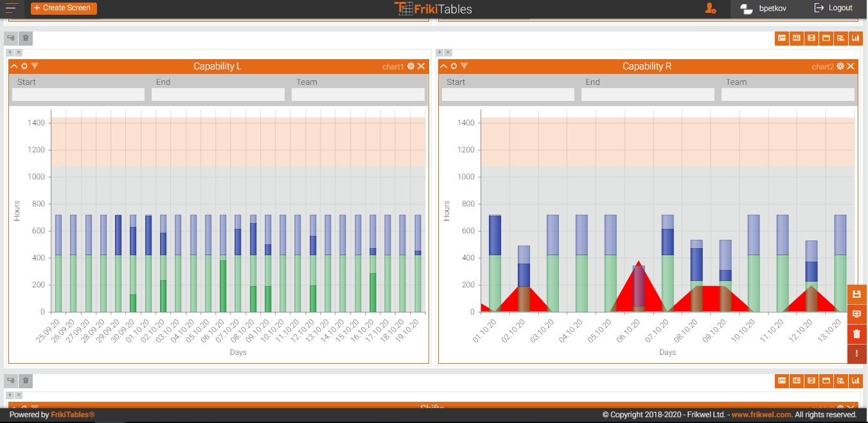Add a bar chart widget to the row
Image resolution: width=868 pixels, height=423 pixels.
[856, 38]
